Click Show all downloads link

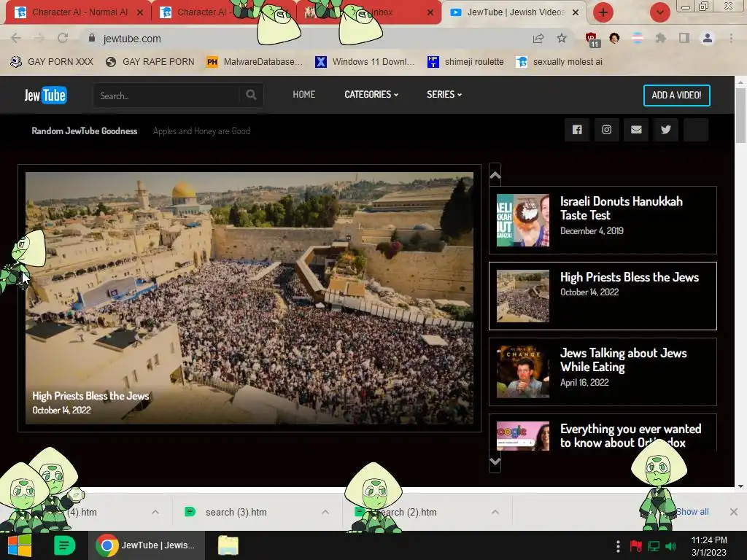692,511
